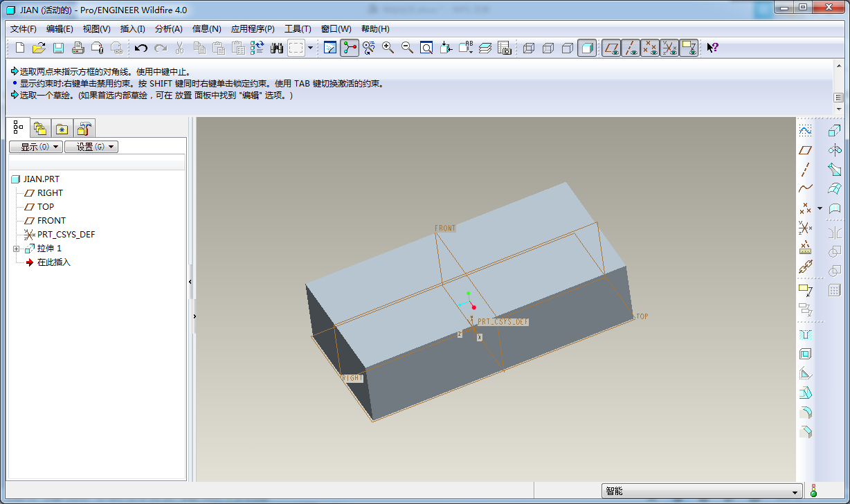Click the Sketch tool icon in right toolbar
This screenshot has height=504, width=850.
pos(805,130)
